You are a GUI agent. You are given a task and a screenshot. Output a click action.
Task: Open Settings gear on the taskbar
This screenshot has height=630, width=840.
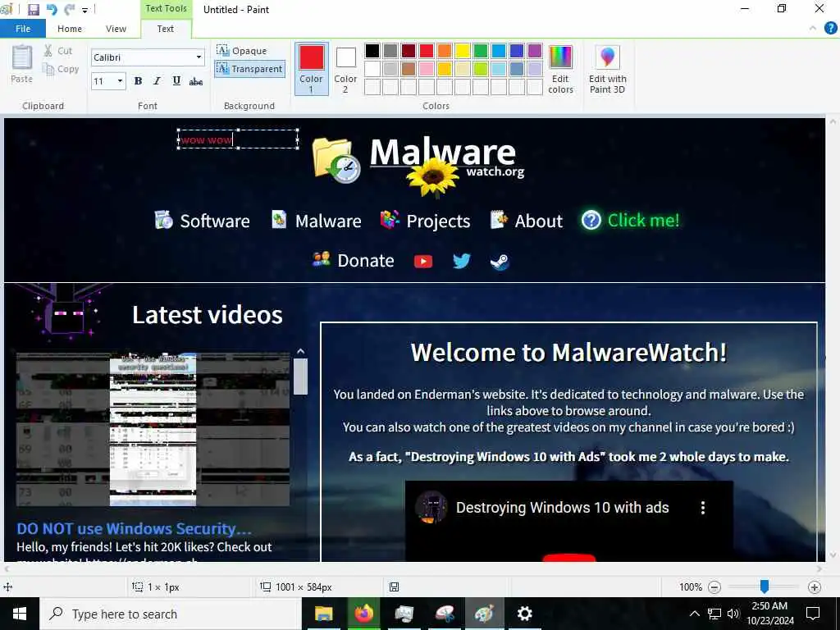click(524, 614)
